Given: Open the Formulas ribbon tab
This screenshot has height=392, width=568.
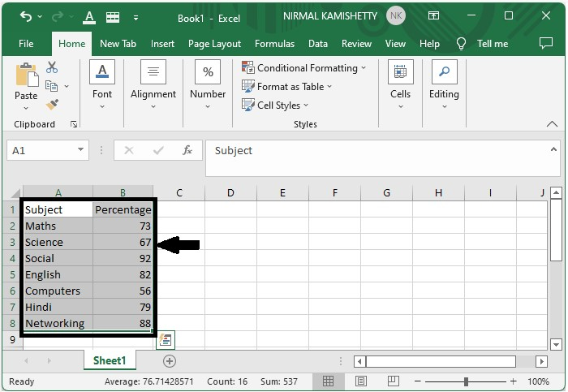Looking at the screenshot, I should pos(274,44).
